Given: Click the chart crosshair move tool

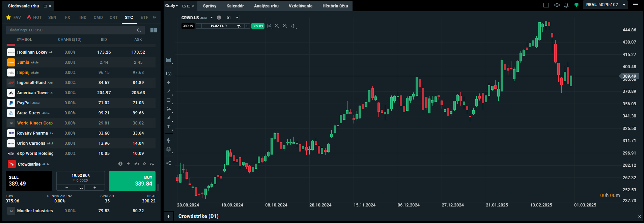Looking at the screenshot, I should 293,26.
